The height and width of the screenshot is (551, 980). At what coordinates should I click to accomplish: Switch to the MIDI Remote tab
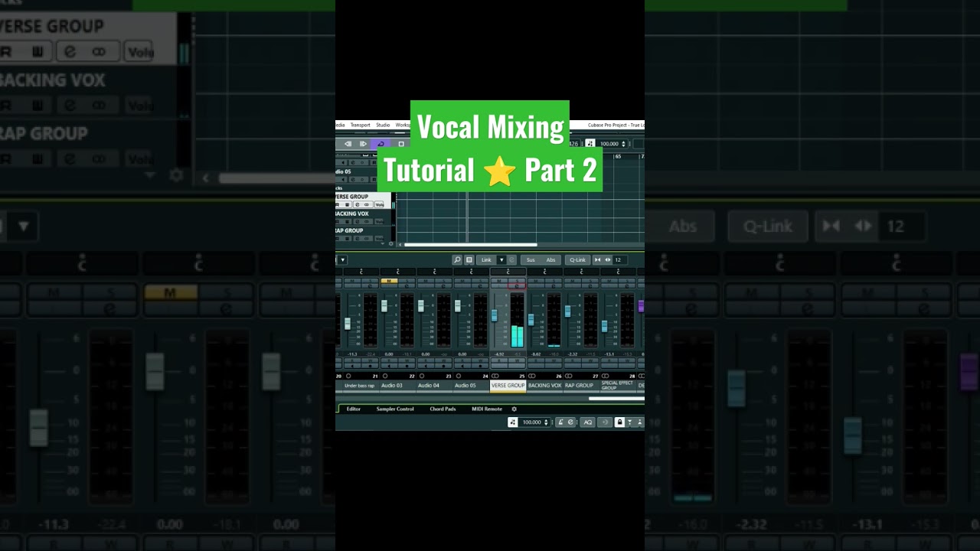(487, 409)
